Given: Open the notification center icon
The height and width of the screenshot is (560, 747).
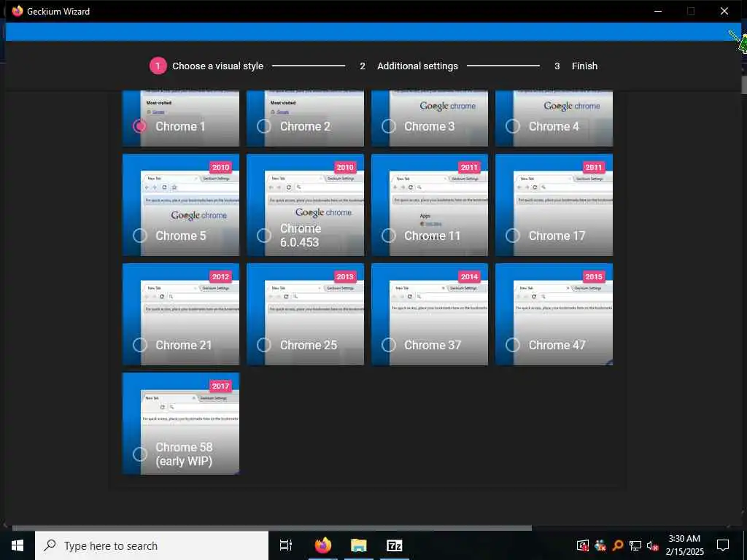Looking at the screenshot, I should click(x=723, y=545).
